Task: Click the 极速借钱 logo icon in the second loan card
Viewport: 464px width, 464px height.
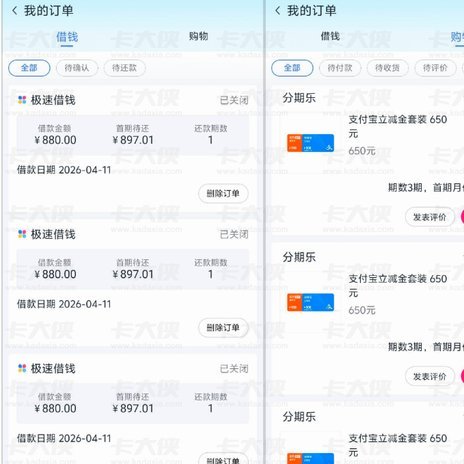Action: pos(22,234)
